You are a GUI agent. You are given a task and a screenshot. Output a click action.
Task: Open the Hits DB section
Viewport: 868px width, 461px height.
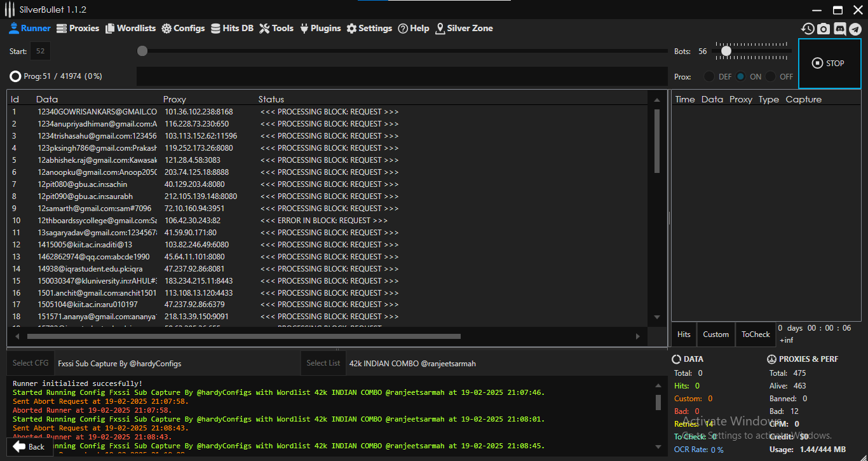coord(232,28)
